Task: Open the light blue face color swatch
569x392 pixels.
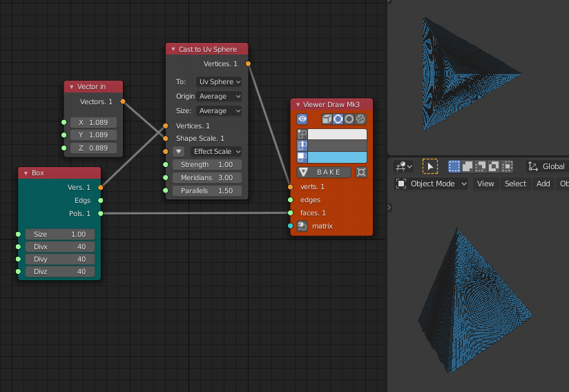Action: click(337, 157)
